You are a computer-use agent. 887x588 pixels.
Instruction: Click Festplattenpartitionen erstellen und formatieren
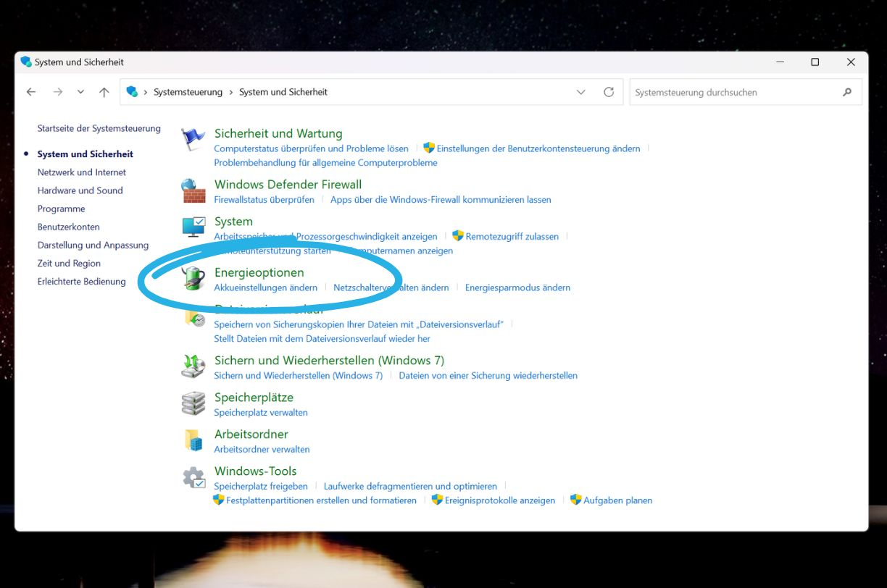click(x=321, y=500)
